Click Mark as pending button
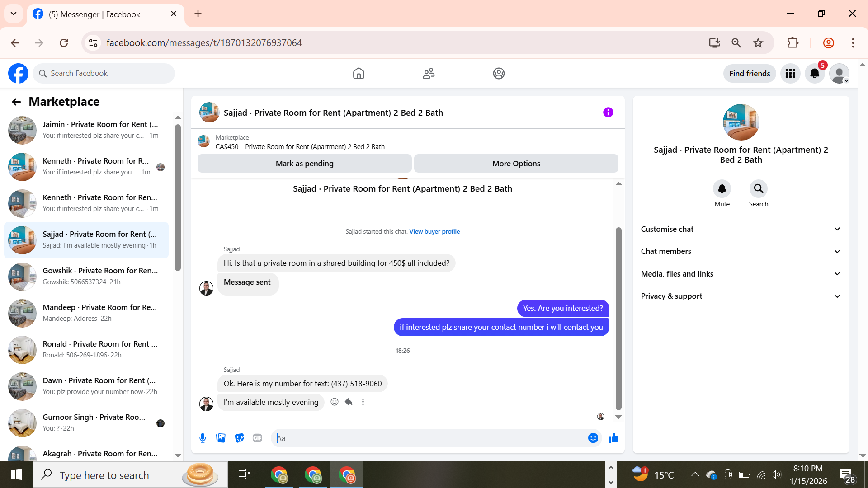 click(304, 164)
